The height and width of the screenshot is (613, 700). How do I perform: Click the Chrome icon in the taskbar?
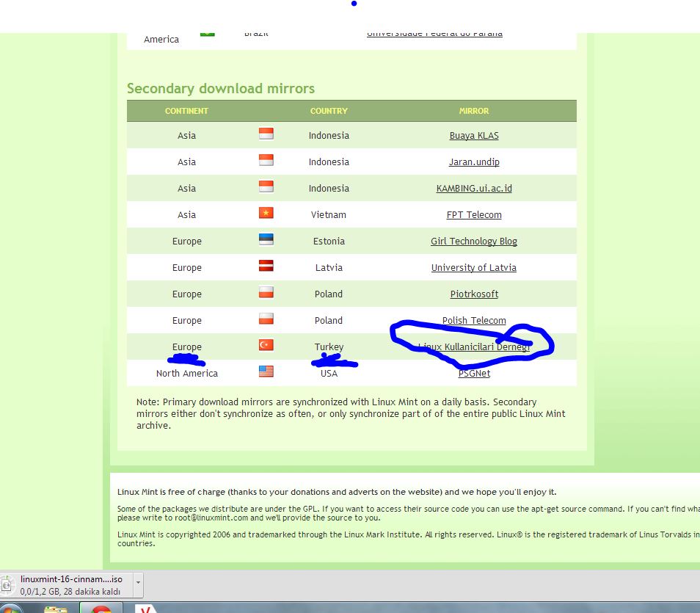coord(101,609)
